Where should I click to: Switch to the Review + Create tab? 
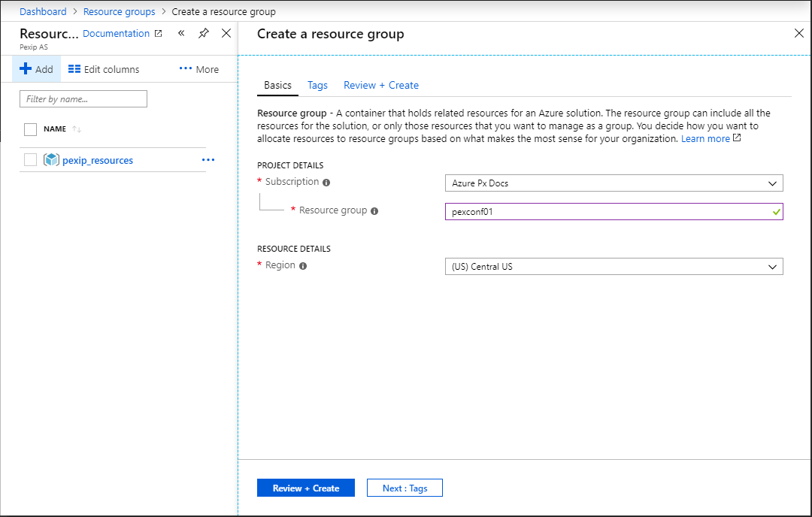pyautogui.click(x=380, y=86)
